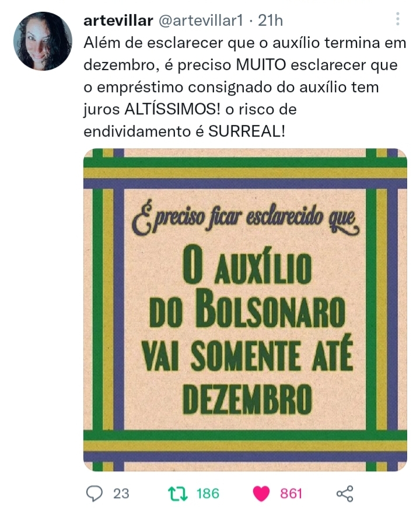This screenshot has width=420, height=508.
Task: Click the 186 retweets count
Action: (208, 493)
